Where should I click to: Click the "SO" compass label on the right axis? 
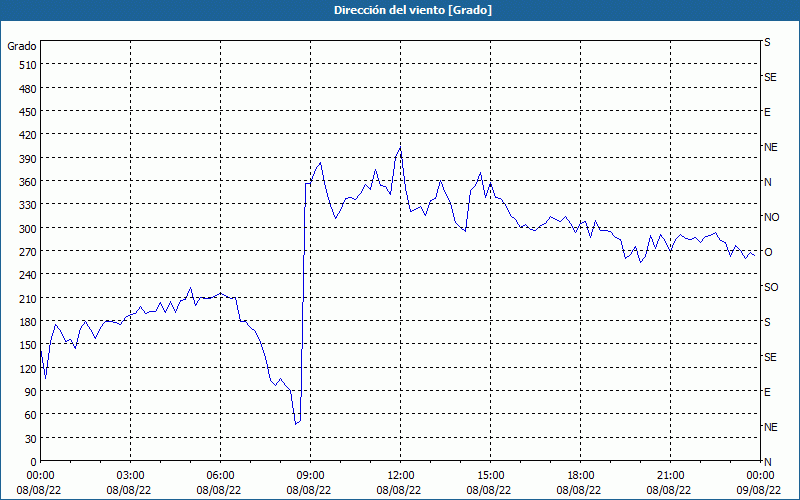(771, 287)
